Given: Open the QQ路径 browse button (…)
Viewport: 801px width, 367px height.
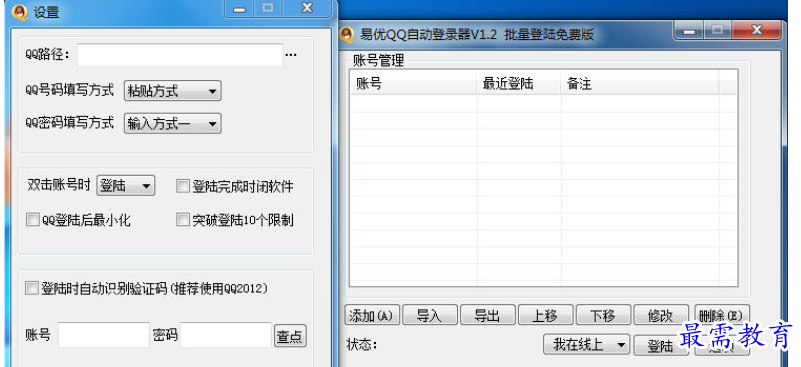Looking at the screenshot, I should point(291,55).
